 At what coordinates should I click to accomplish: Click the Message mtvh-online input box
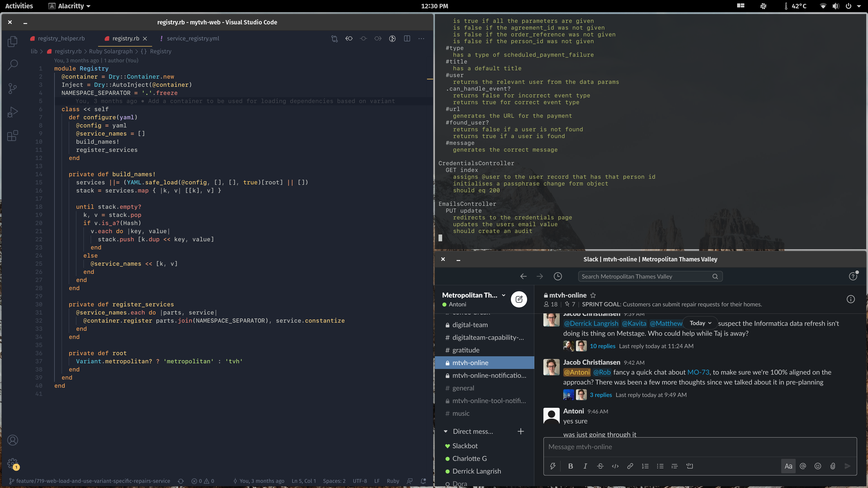click(x=700, y=447)
